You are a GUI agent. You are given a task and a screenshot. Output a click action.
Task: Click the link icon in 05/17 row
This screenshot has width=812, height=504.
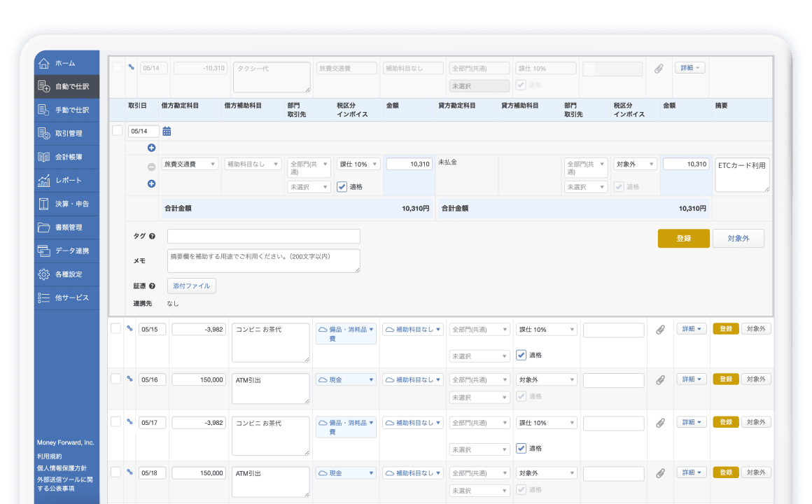click(129, 422)
